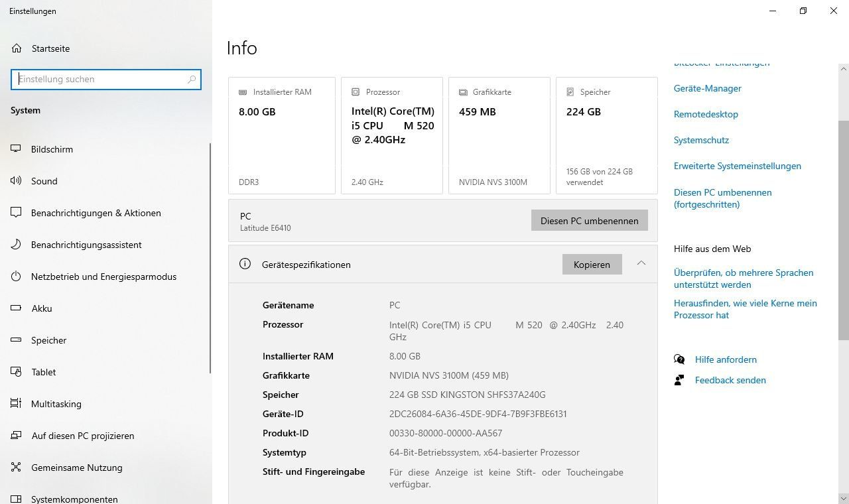This screenshot has height=504, width=849.
Task: Open Überprüfen, ob mehrere Sprachen link
Action: pyautogui.click(x=743, y=279)
